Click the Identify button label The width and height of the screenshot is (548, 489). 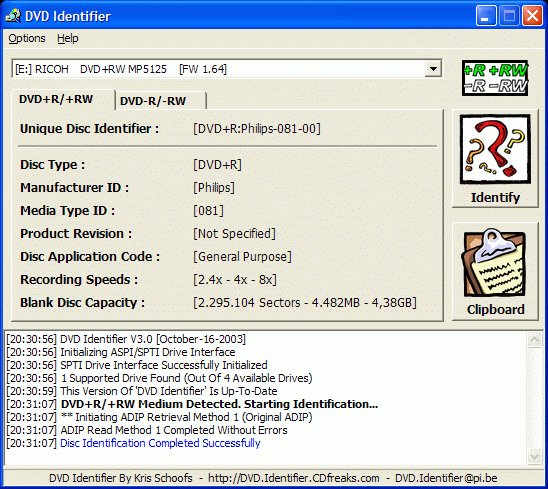click(x=495, y=197)
